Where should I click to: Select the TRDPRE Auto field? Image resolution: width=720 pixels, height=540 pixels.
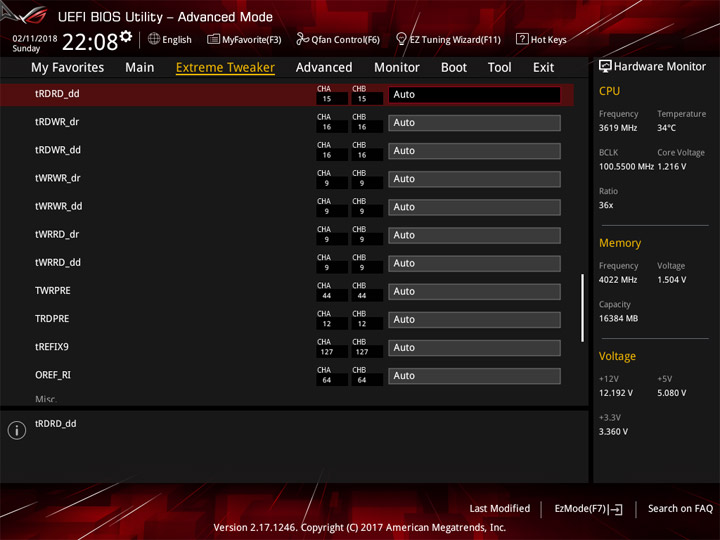click(x=474, y=320)
